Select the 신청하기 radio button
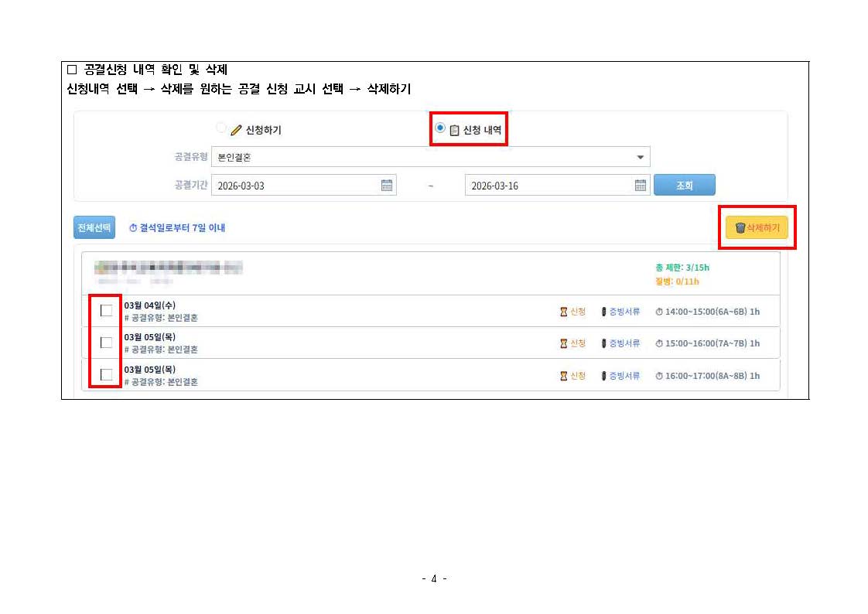The image size is (868, 614). coord(222,128)
